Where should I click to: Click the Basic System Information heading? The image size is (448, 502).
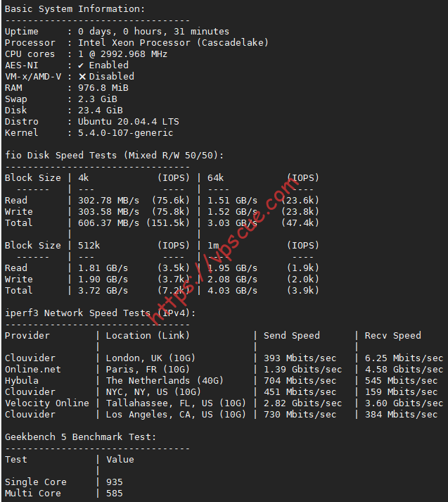tap(75, 9)
